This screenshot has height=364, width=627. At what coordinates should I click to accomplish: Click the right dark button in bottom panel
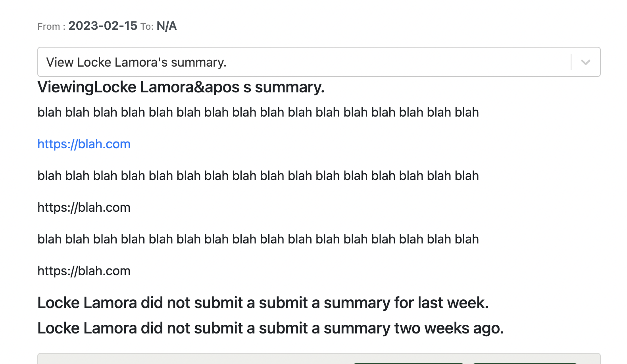tap(525, 363)
